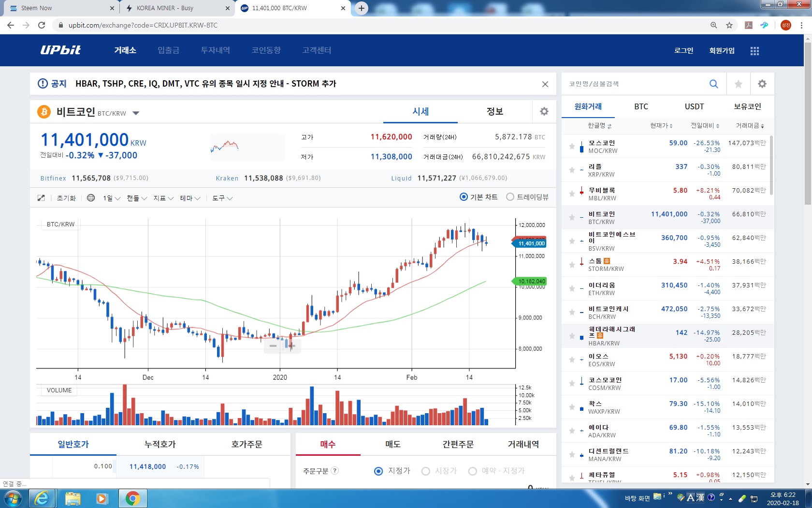Click the page vertical scrollbar thumb

(808, 123)
